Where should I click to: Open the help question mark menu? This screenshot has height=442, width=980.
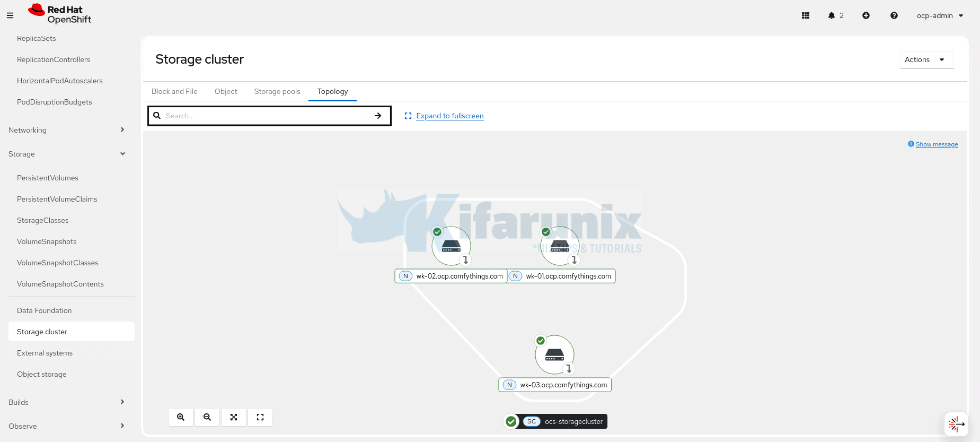pyautogui.click(x=894, y=15)
